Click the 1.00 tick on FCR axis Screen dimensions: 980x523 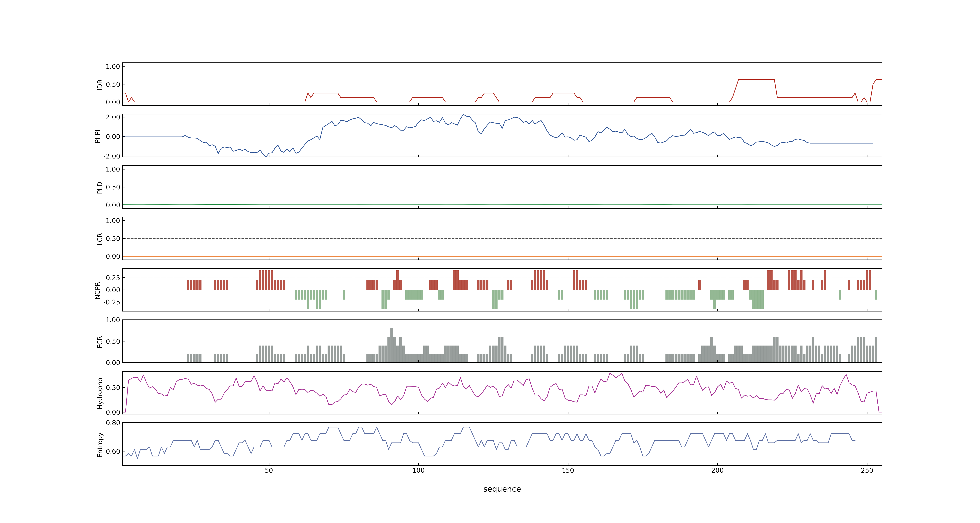tap(113, 320)
